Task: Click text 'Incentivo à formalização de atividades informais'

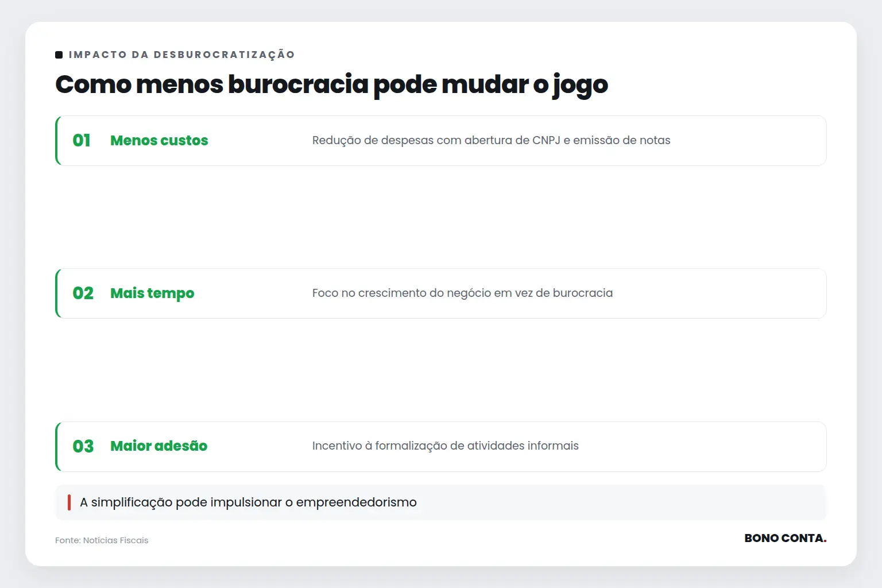Action: (x=445, y=446)
